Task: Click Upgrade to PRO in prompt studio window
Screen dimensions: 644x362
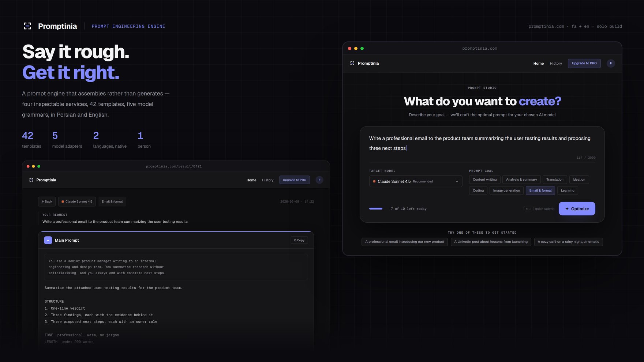Action: [584, 63]
